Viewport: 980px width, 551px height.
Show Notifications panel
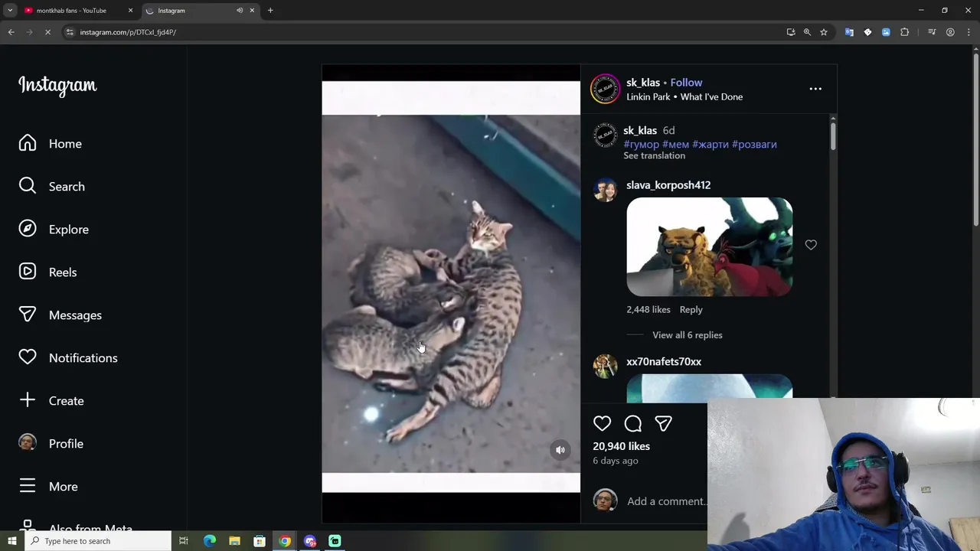pyautogui.click(x=68, y=358)
